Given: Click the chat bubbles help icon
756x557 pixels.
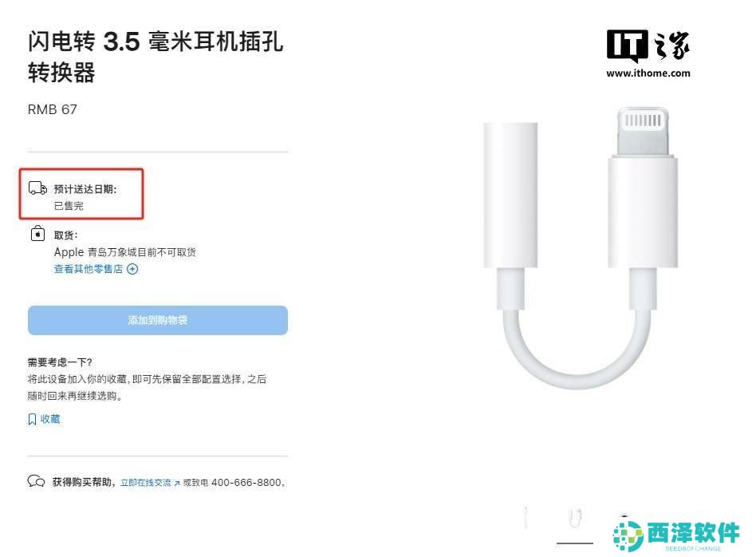Looking at the screenshot, I should click(x=36, y=481).
